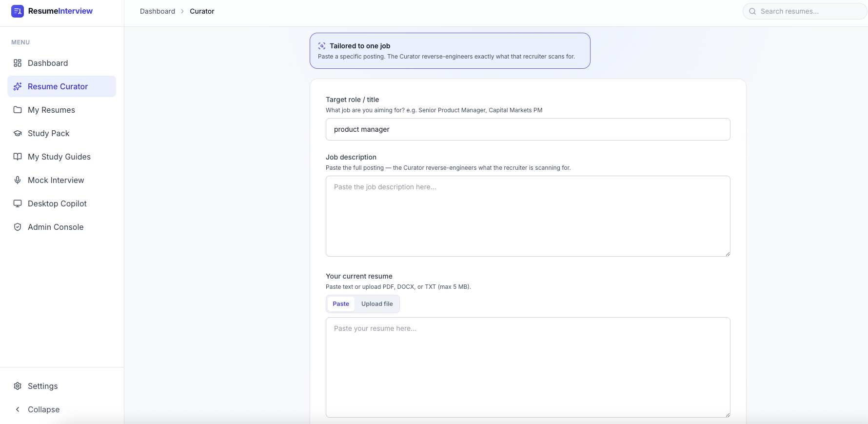Open Settings in the sidebar
The image size is (868, 424).
61,386
